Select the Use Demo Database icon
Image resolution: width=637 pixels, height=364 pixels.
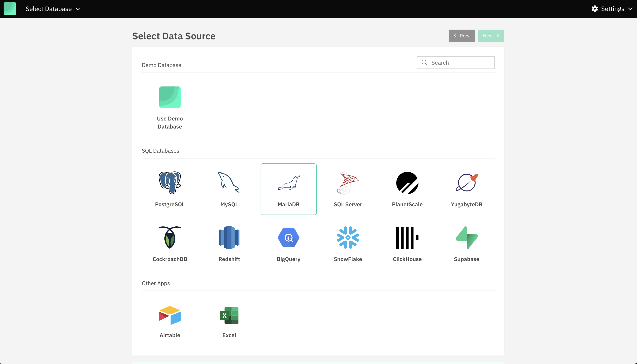170,97
